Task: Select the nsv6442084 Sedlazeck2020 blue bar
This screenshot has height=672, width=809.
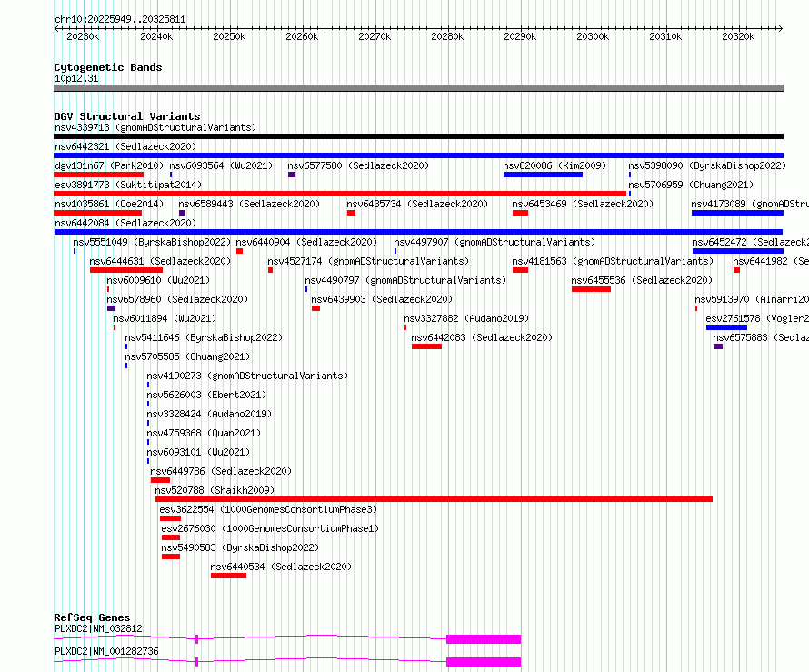Action: pos(418,232)
